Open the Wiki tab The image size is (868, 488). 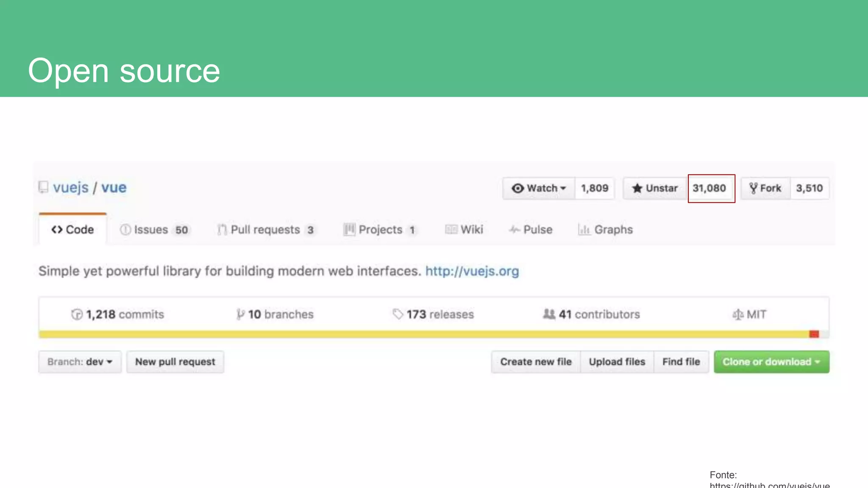(x=464, y=230)
